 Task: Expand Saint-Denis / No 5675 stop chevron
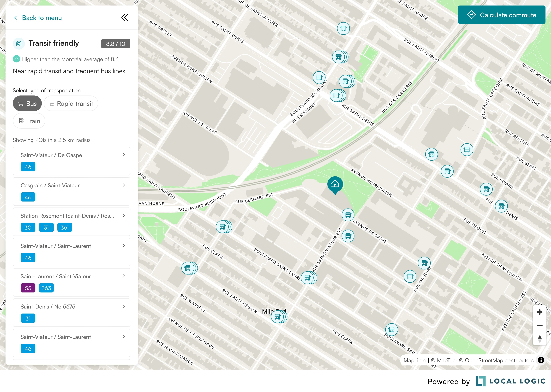[124, 306]
